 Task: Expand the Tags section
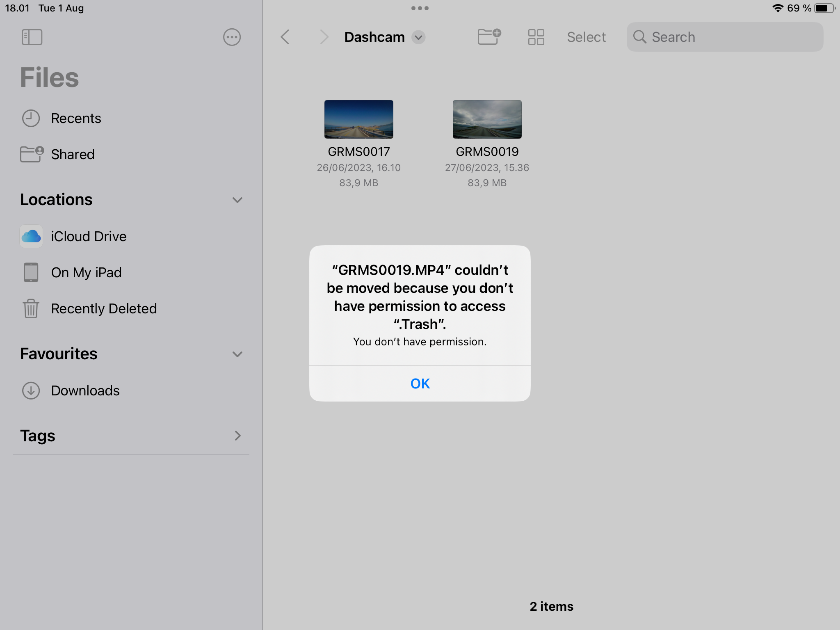tap(237, 436)
